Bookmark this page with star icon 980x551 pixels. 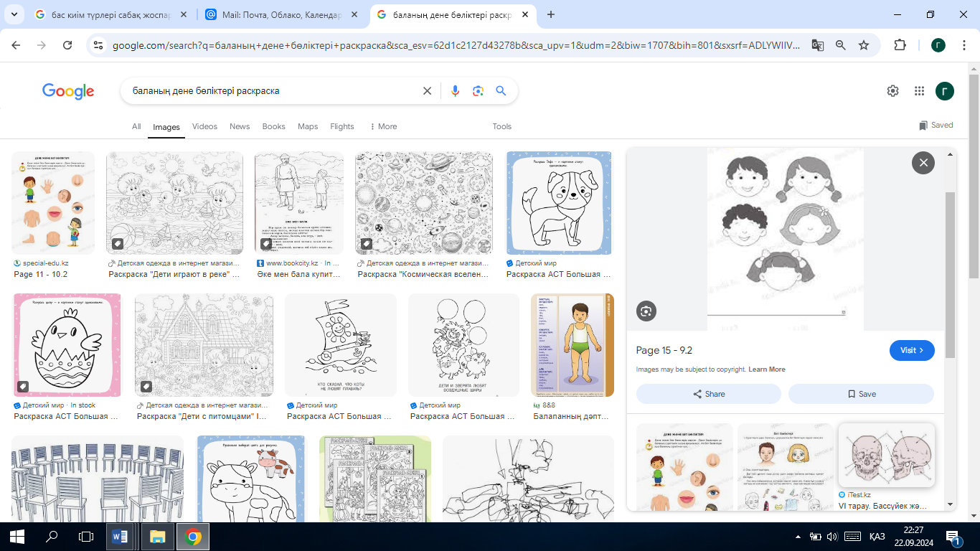click(x=864, y=45)
